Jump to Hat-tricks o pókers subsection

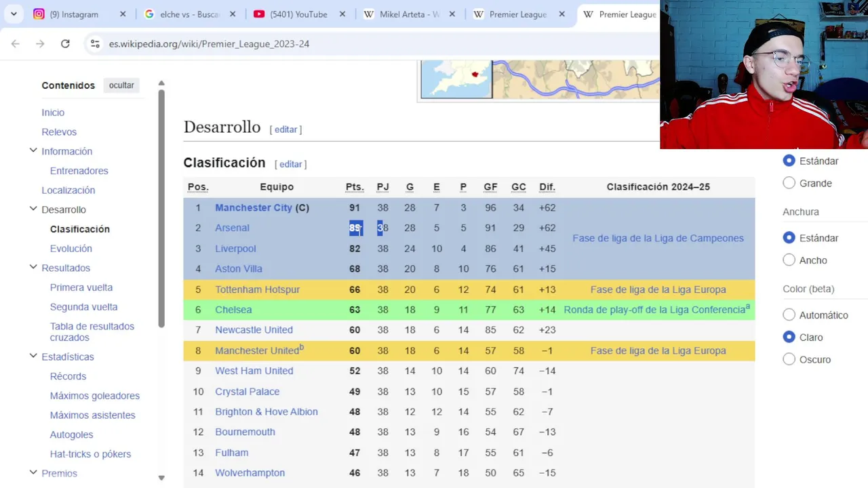pyautogui.click(x=91, y=454)
